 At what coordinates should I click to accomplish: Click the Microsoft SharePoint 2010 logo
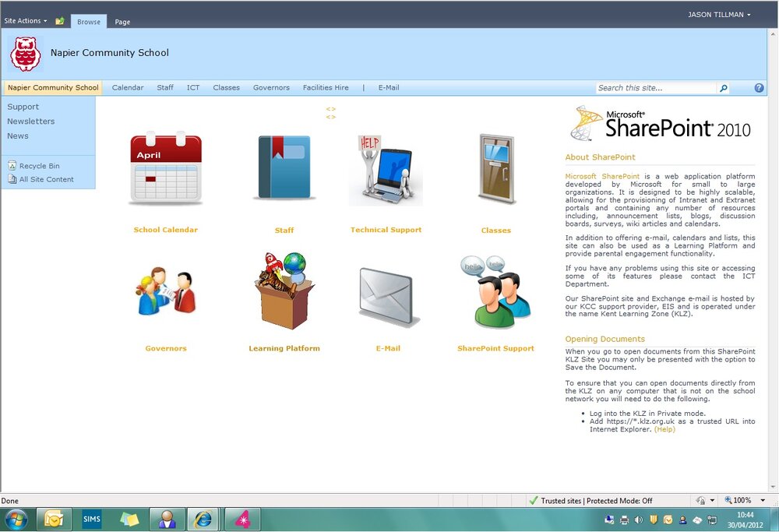click(661, 123)
